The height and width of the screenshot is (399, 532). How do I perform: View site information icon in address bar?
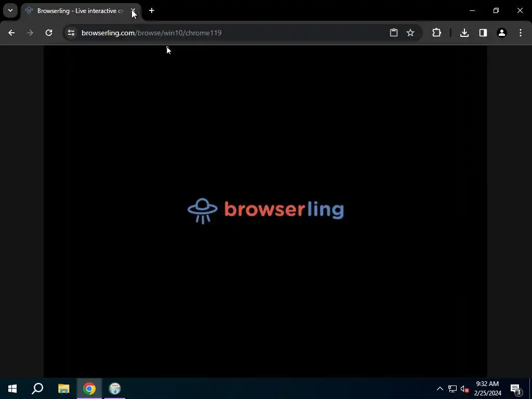(x=71, y=33)
